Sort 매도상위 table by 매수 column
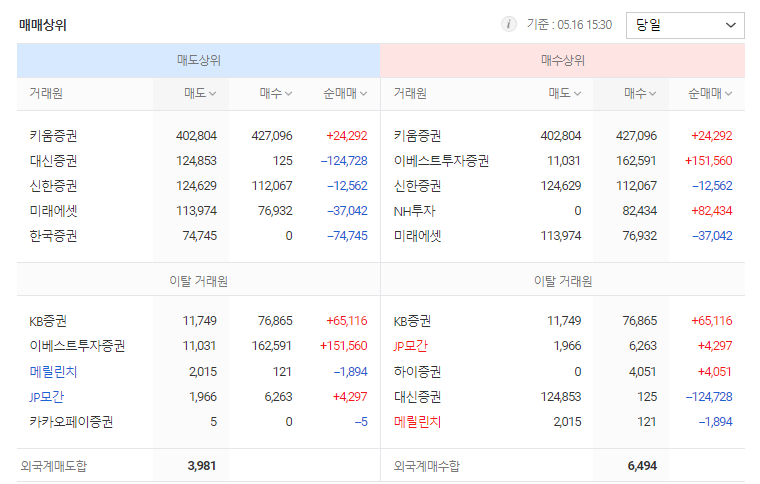 click(x=275, y=93)
